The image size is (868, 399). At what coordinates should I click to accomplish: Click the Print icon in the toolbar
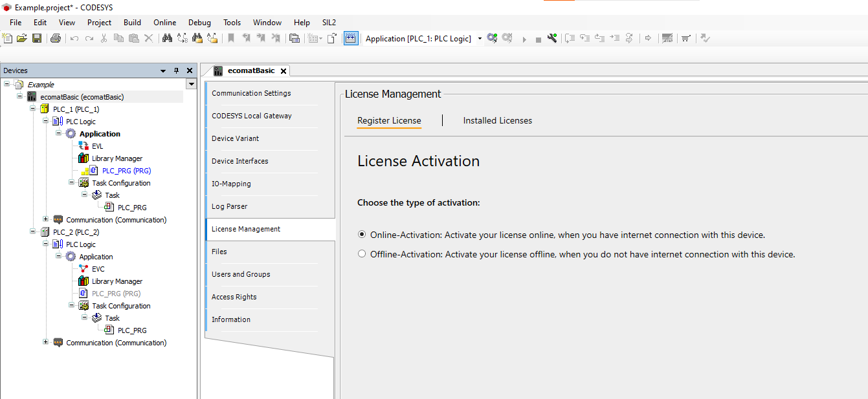56,38
